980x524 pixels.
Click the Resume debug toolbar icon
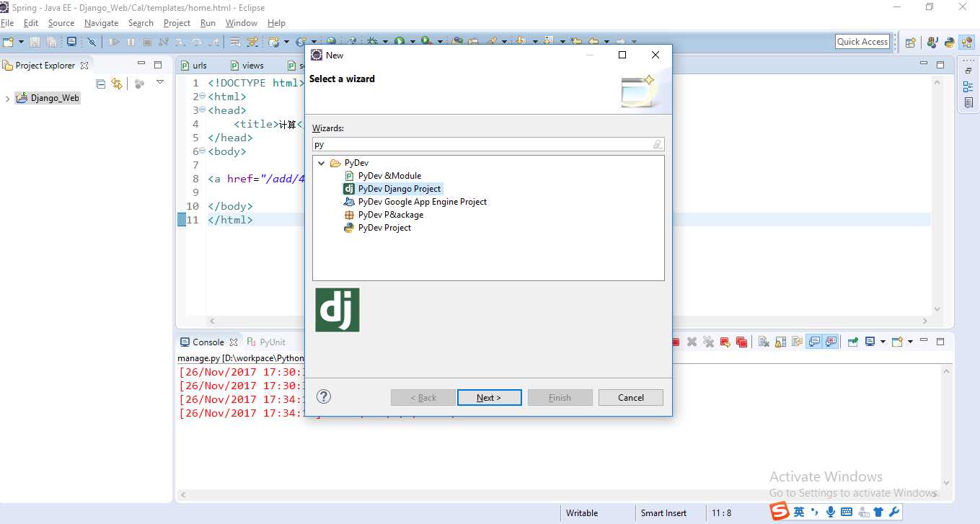click(114, 42)
